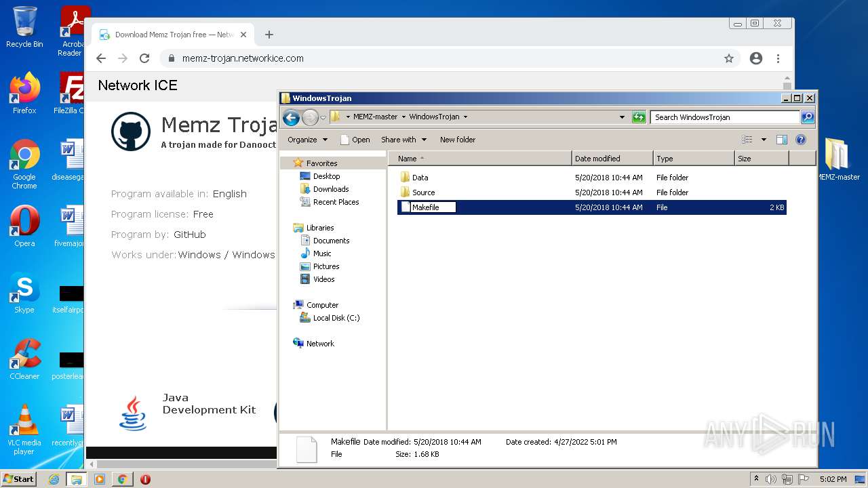Open the Videos library
The height and width of the screenshot is (488, 868).
coord(323,279)
